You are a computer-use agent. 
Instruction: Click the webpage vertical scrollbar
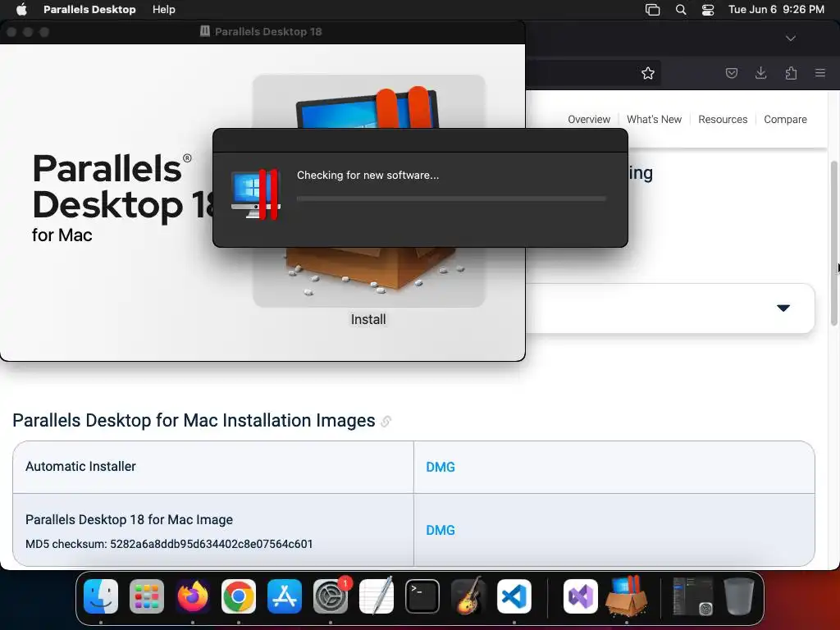[833, 243]
